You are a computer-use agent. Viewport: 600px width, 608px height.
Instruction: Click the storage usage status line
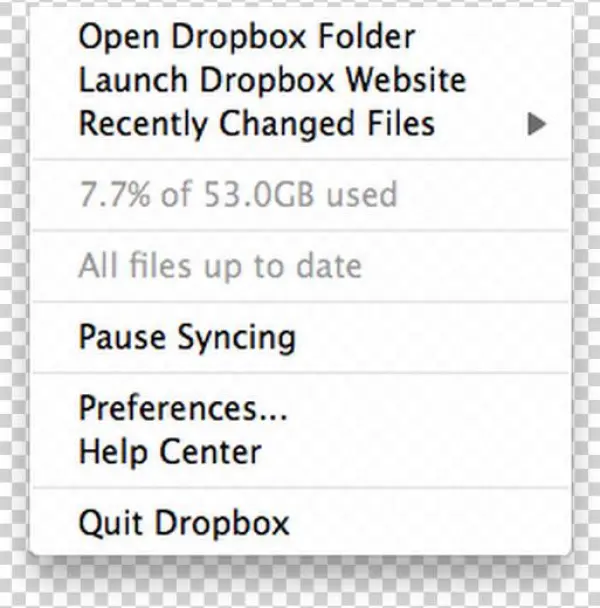coord(238,194)
